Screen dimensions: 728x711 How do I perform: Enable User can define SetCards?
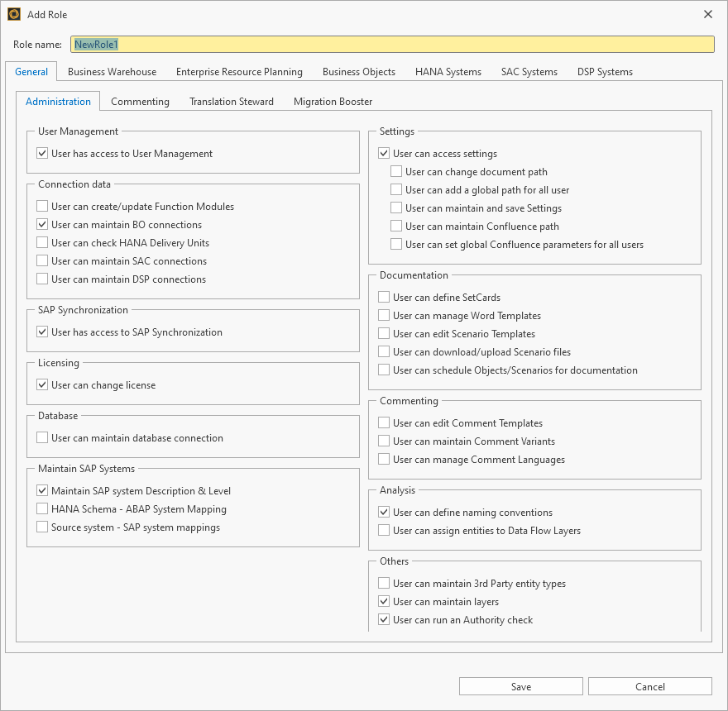384,298
